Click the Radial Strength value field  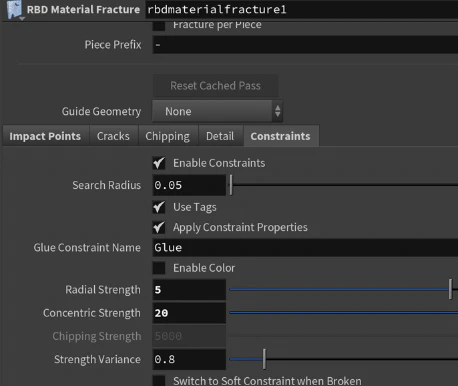[189, 290]
